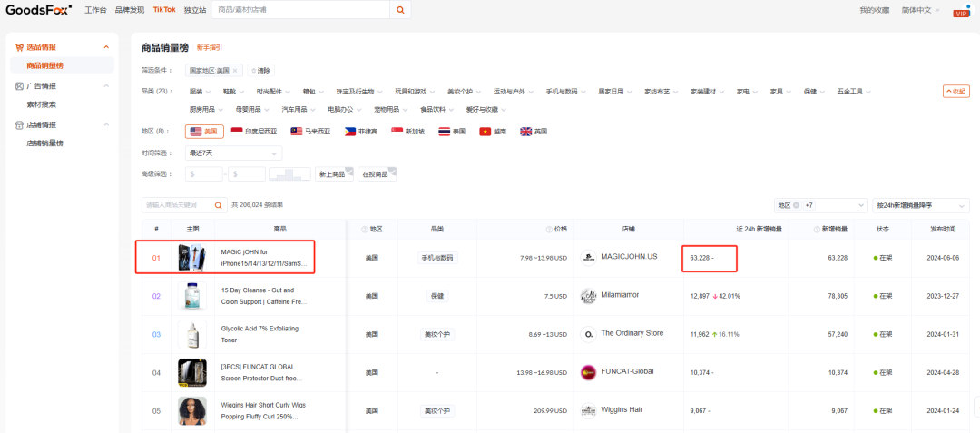
Task: Open the 工作台 nav item
Action: coord(95,10)
